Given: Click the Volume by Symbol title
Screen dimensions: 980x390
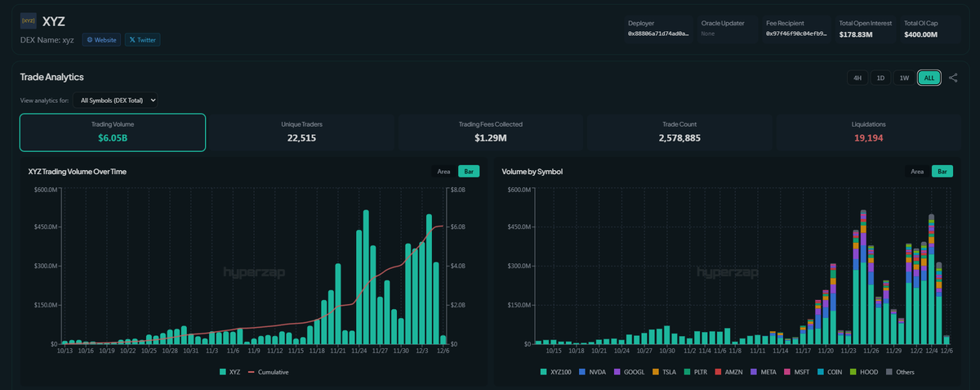Looking at the screenshot, I should (532, 172).
